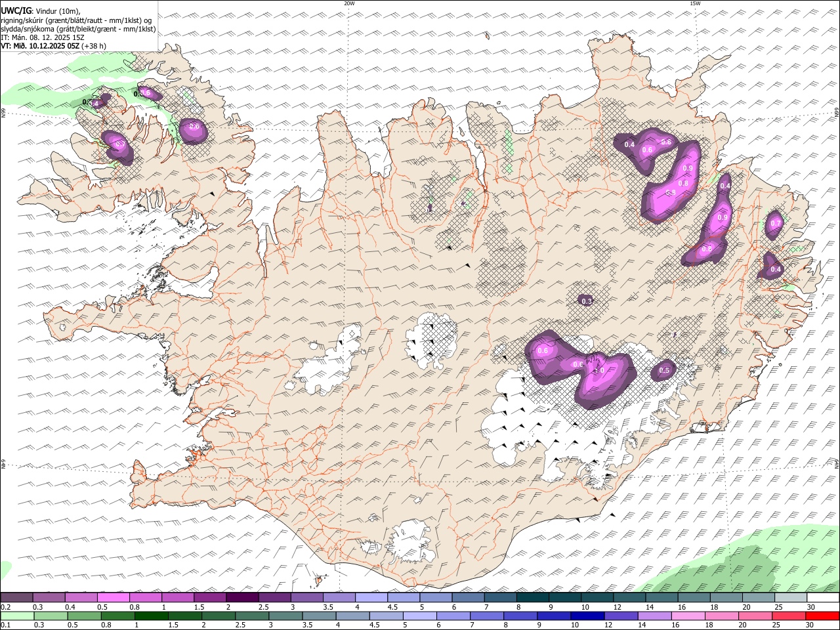Click the '0.7' value near the east coast

click(x=776, y=223)
